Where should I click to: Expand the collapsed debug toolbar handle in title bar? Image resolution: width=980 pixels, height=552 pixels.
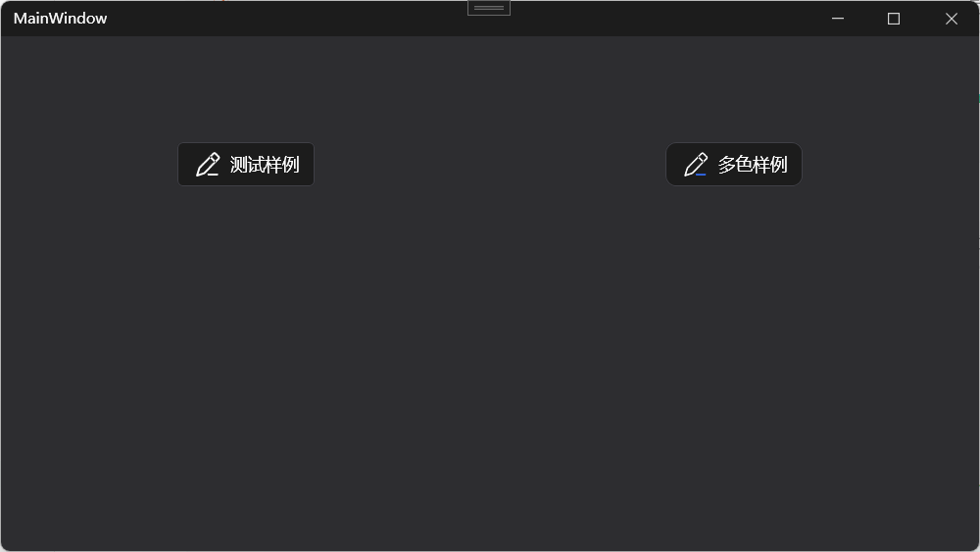(x=489, y=8)
